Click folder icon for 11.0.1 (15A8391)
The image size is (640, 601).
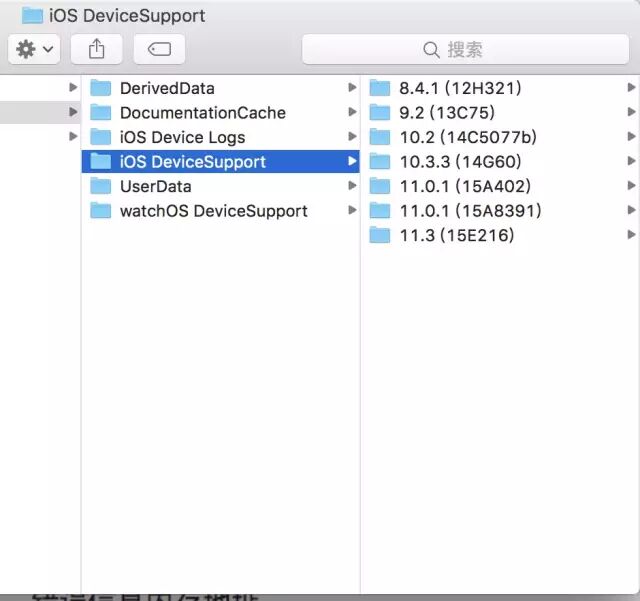380,211
